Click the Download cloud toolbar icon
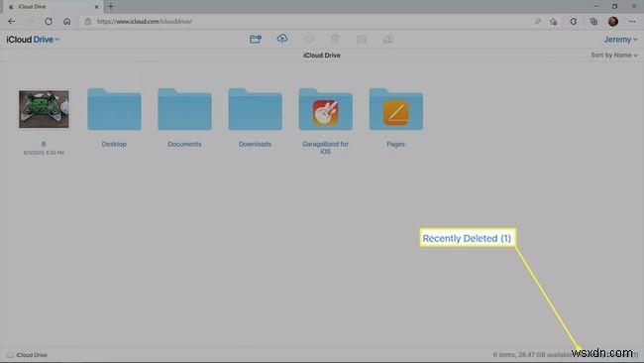 [x=309, y=39]
